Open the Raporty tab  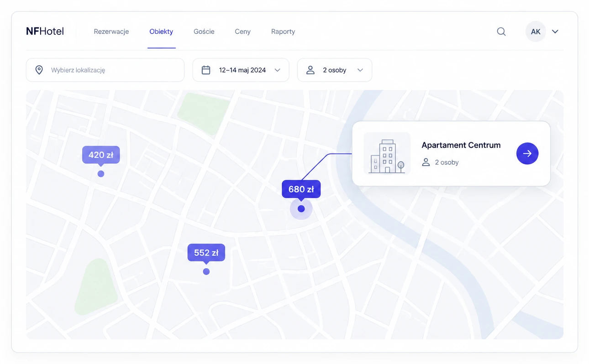point(283,31)
